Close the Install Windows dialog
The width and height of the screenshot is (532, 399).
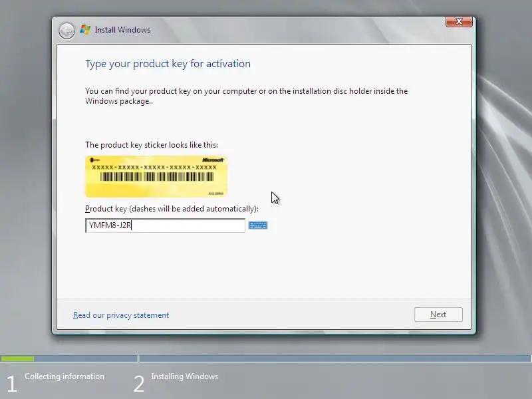click(x=459, y=21)
